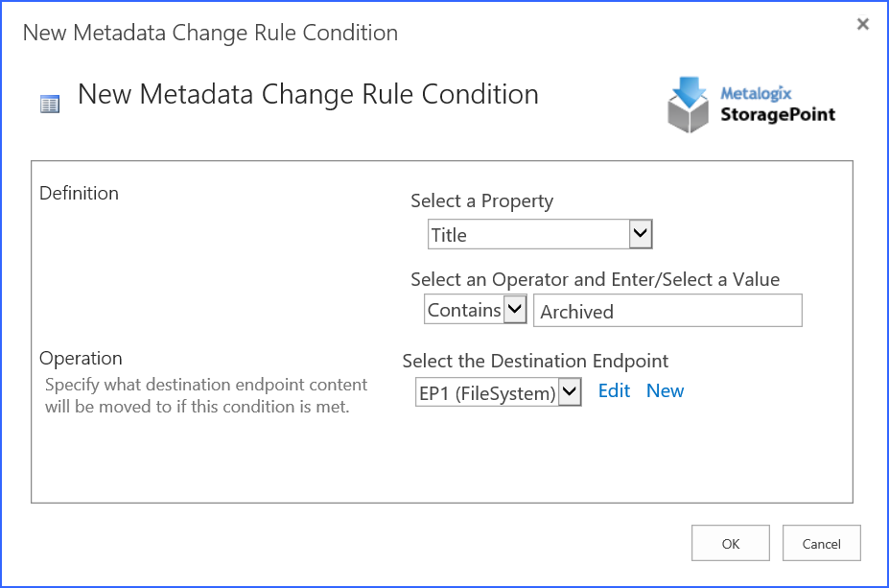Viewport: 889px width, 588px height.
Task: Click the EP1 (FileSystem) dropdown arrow
Action: tap(569, 391)
